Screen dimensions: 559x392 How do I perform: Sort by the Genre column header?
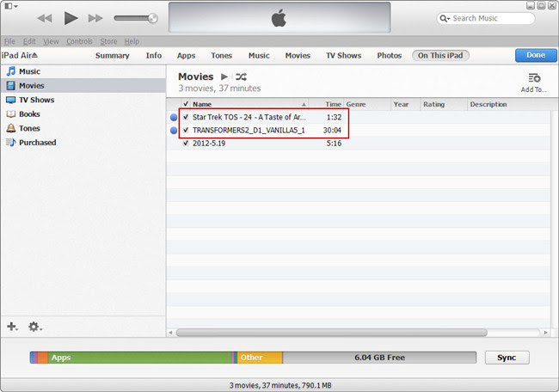[367, 104]
